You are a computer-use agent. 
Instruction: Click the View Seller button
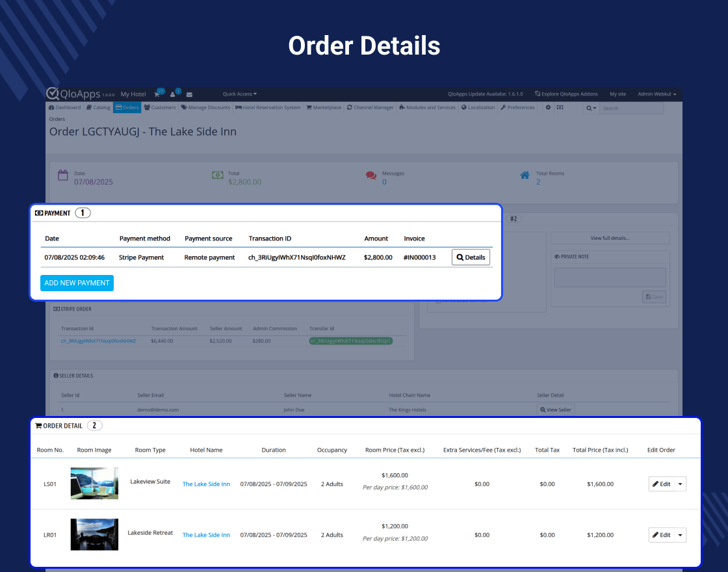tap(556, 410)
